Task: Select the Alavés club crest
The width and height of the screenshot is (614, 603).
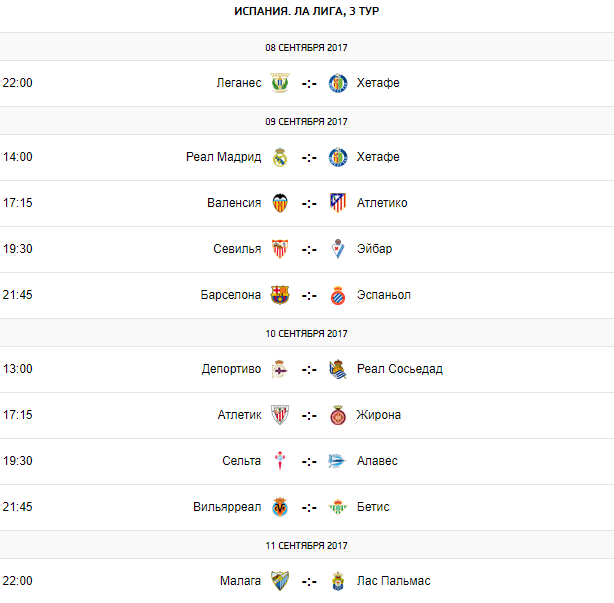Action: point(338,461)
